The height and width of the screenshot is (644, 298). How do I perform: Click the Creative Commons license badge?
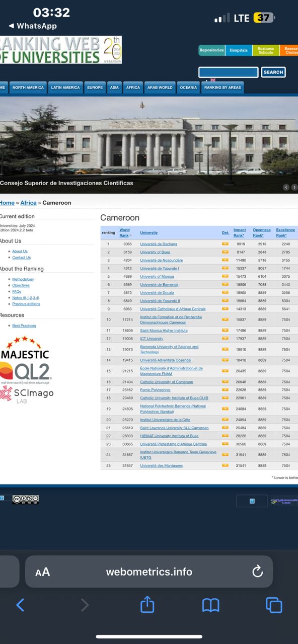(26, 500)
